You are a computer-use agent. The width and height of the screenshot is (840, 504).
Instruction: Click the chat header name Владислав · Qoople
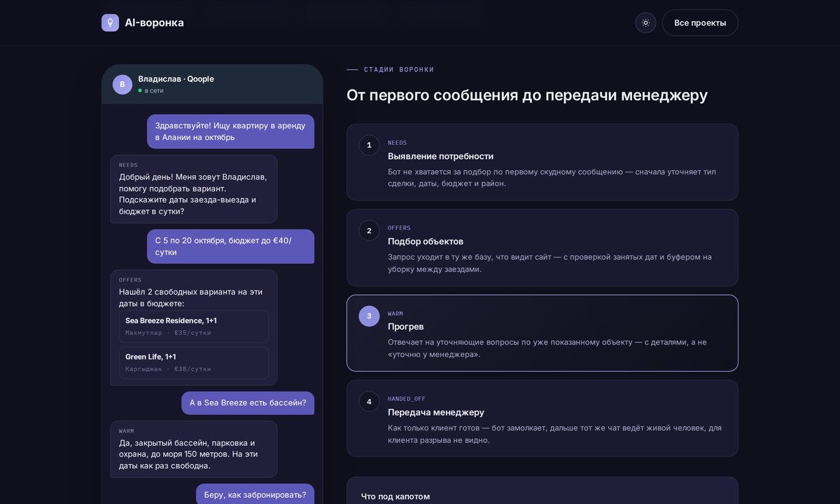[176, 79]
